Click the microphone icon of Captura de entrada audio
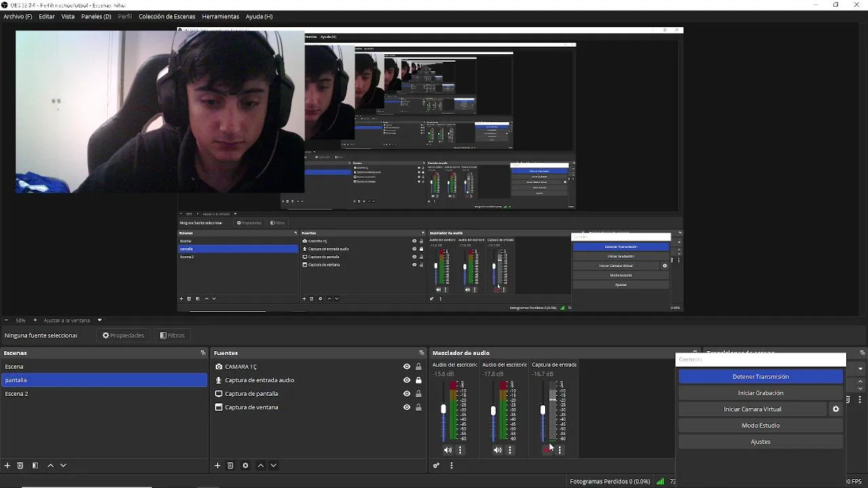 click(x=219, y=380)
